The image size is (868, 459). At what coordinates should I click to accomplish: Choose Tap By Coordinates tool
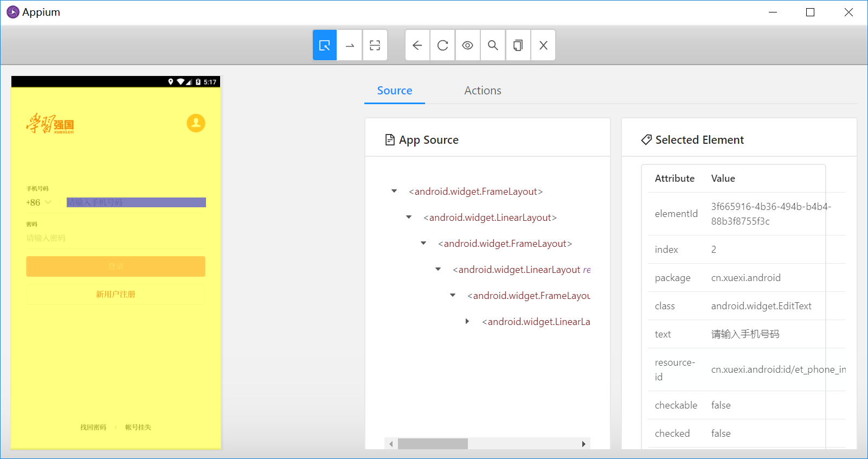375,45
